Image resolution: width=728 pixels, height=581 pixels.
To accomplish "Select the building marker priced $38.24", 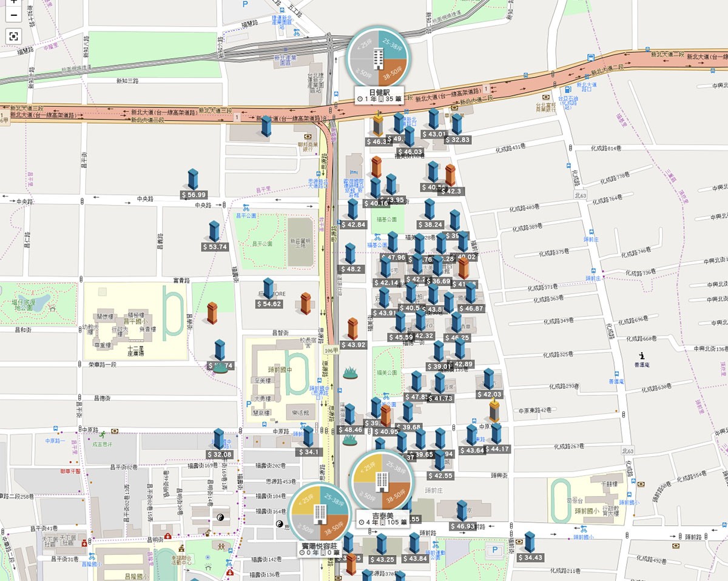I will click(430, 210).
